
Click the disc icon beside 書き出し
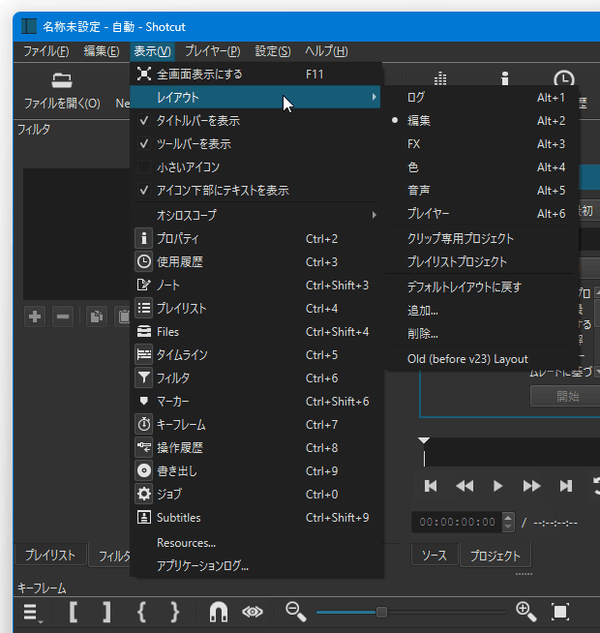pyautogui.click(x=144, y=471)
